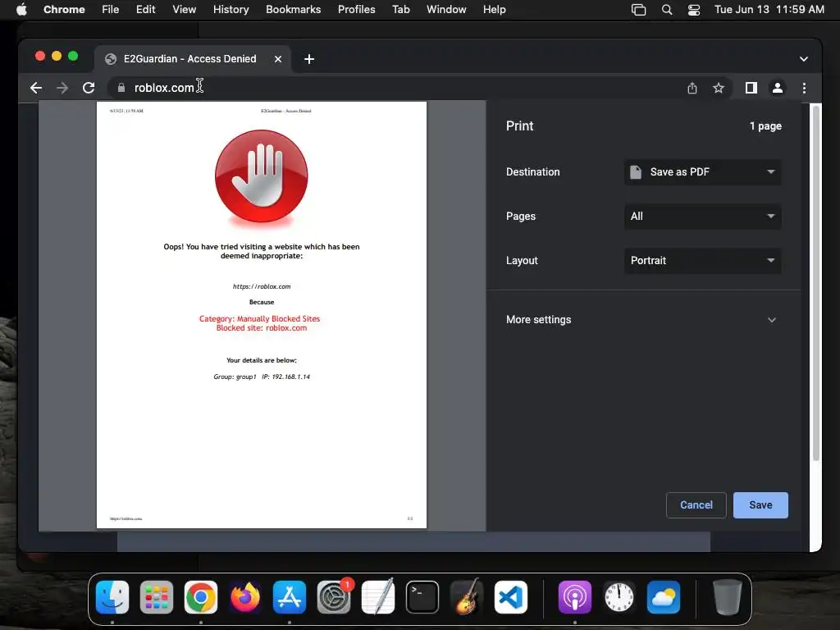
Task: Cancel the print dialog
Action: pos(696,505)
